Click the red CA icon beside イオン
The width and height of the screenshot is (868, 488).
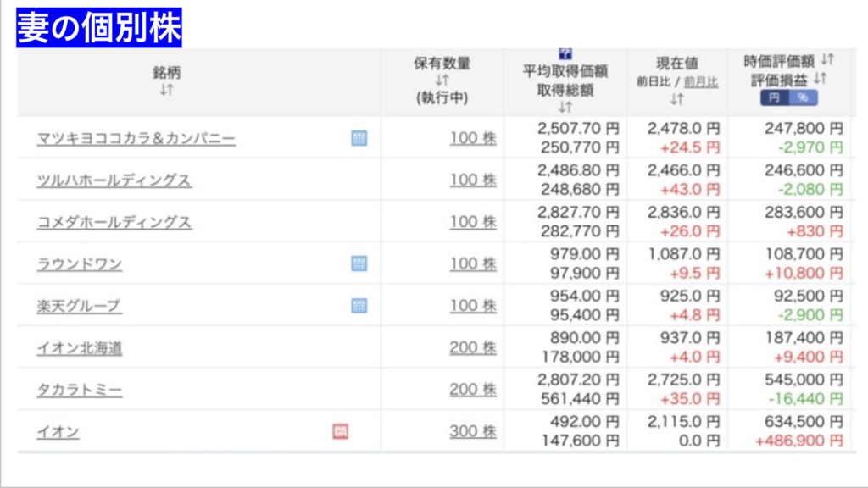pyautogui.click(x=341, y=432)
